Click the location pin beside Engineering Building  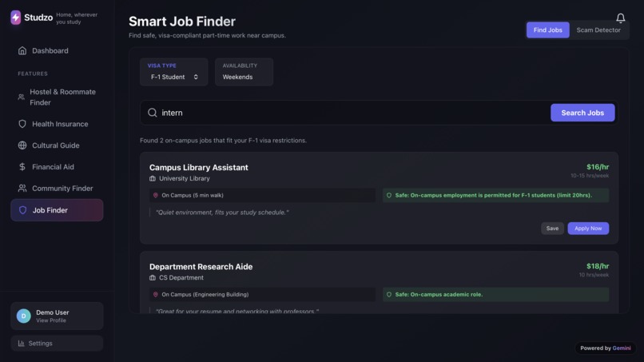156,294
